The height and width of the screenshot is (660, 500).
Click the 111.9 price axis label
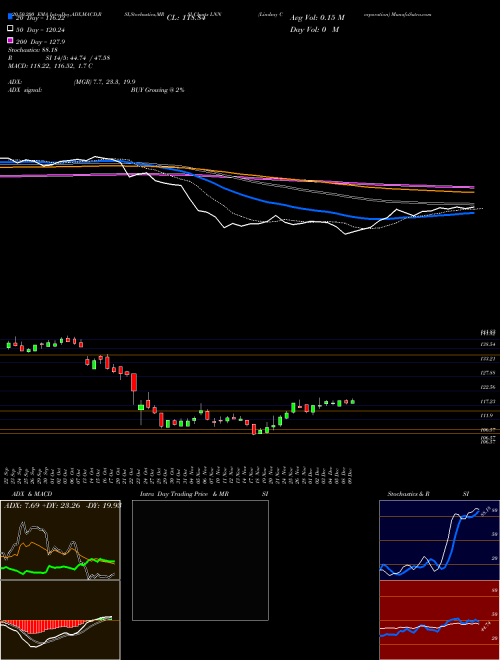coord(487,415)
